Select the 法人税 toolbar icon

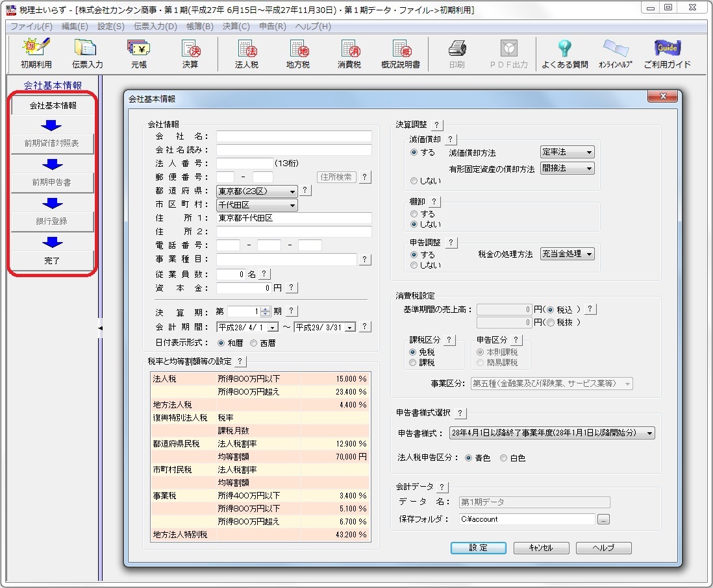pyautogui.click(x=247, y=53)
